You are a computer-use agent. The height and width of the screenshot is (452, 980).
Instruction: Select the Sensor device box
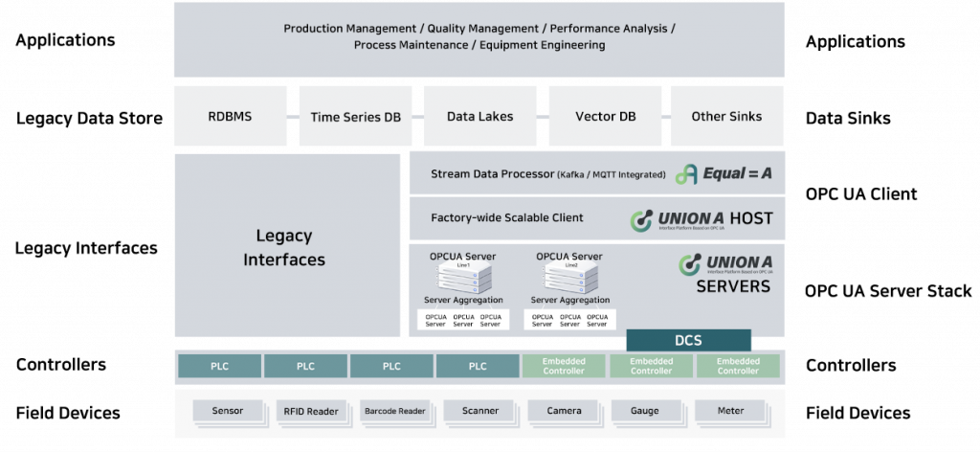click(x=226, y=412)
